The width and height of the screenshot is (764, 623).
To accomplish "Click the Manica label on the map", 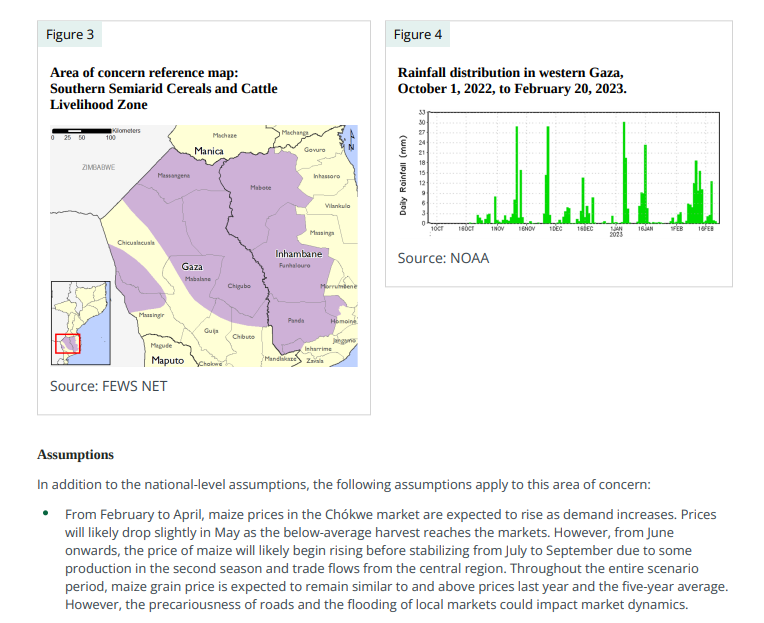I will click(x=209, y=151).
